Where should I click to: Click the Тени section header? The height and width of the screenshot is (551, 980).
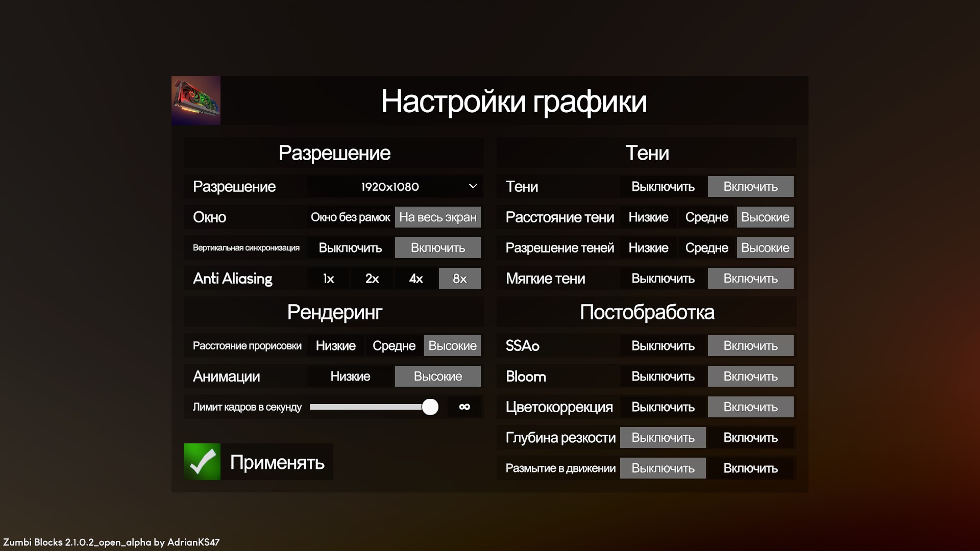(647, 153)
